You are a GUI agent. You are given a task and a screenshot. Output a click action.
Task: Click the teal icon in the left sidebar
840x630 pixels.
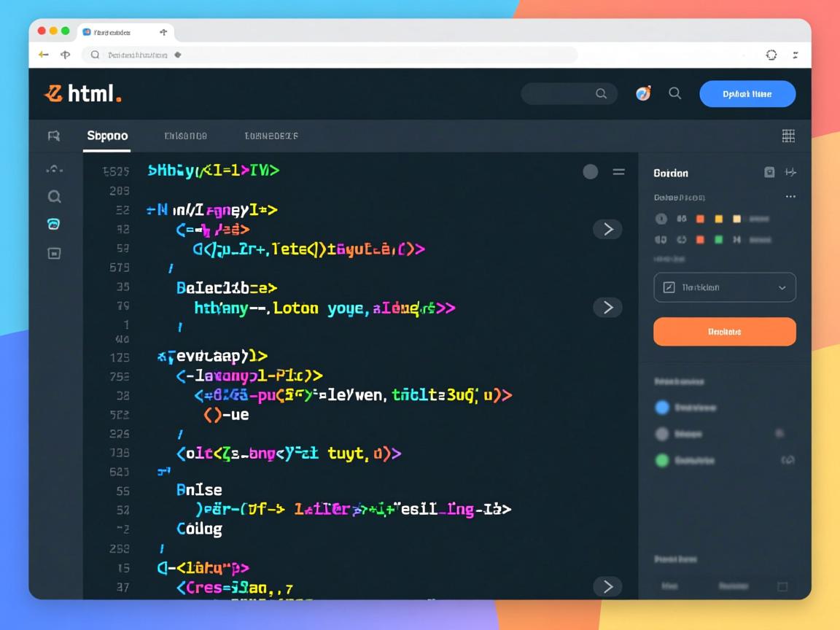[54, 225]
